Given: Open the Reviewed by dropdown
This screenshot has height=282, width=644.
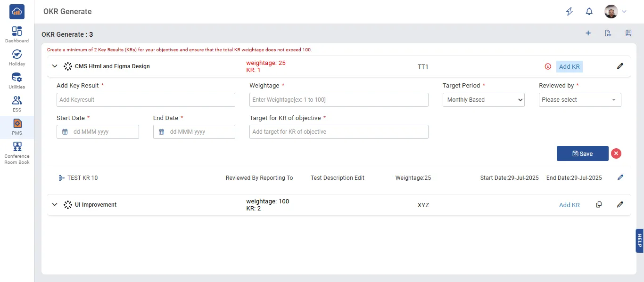Looking at the screenshot, I should (579, 100).
